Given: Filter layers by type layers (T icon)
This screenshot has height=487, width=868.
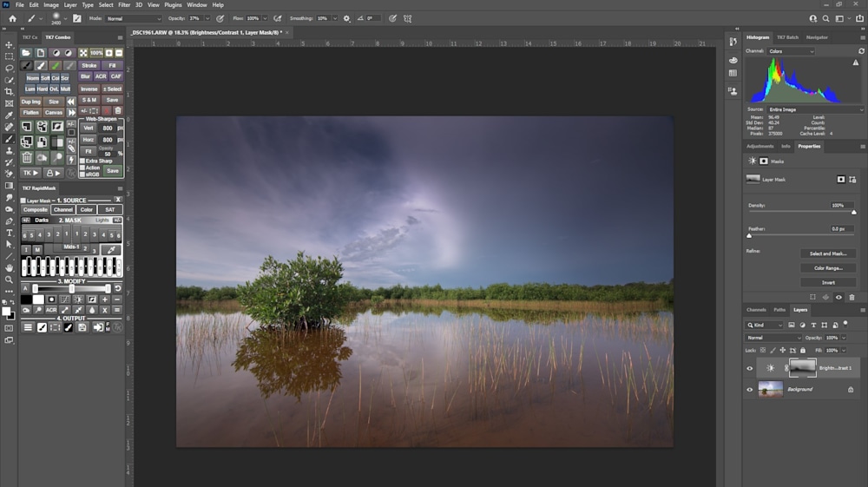Looking at the screenshot, I should [812, 326].
